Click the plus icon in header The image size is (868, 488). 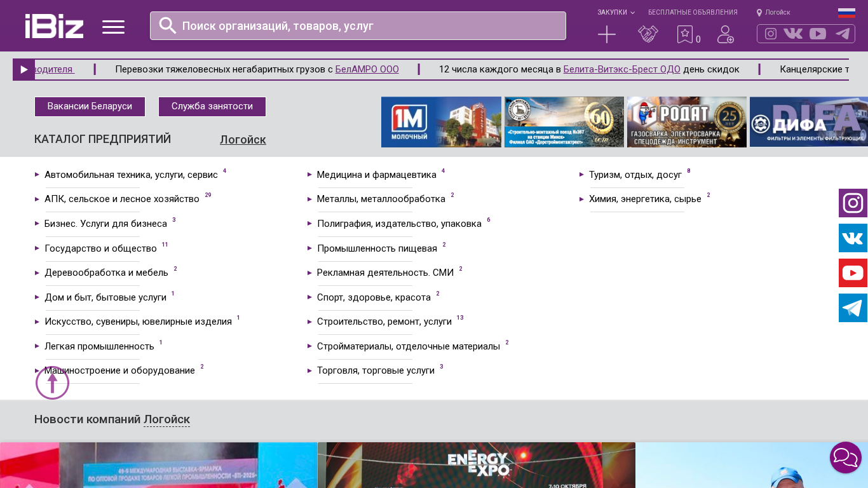tap(607, 34)
